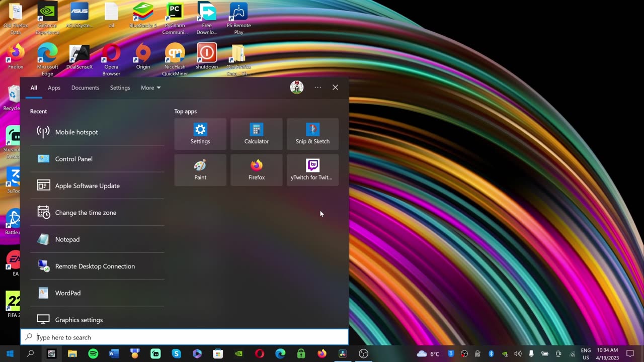644x362 pixels.
Task: Switch to the Documents search tab
Action: [x=85, y=87]
